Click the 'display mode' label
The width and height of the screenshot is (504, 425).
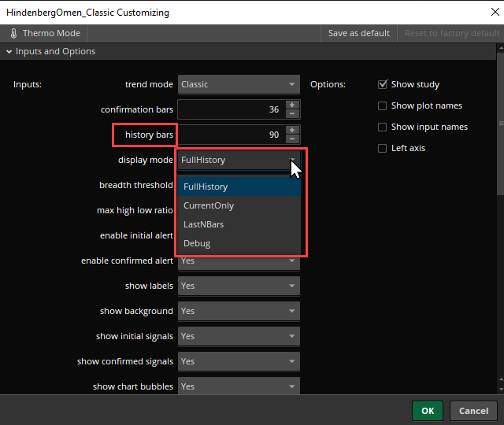click(x=146, y=160)
